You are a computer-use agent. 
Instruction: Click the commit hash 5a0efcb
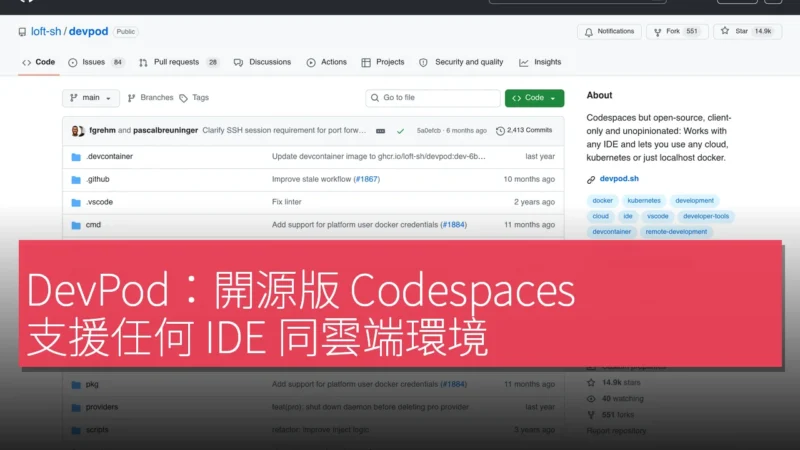(429, 131)
